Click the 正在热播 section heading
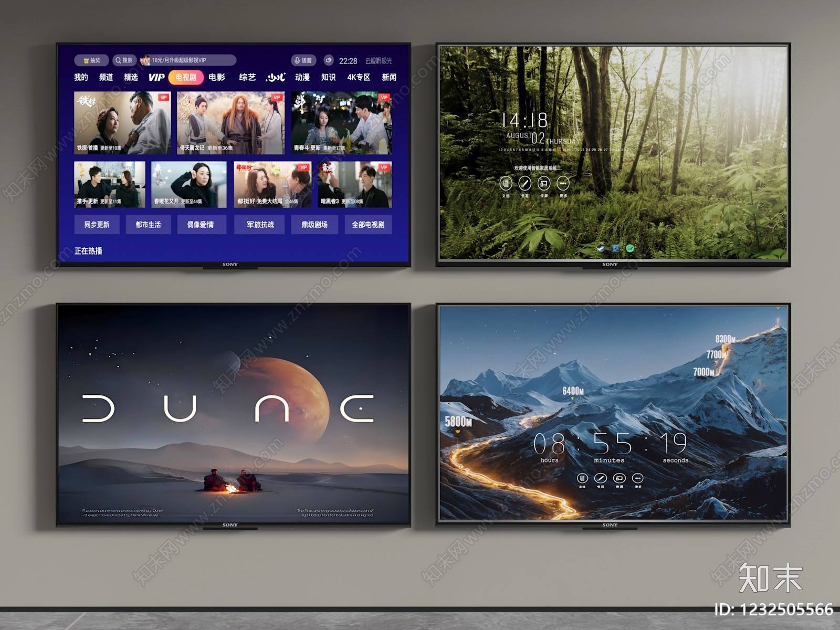 pos(88,251)
